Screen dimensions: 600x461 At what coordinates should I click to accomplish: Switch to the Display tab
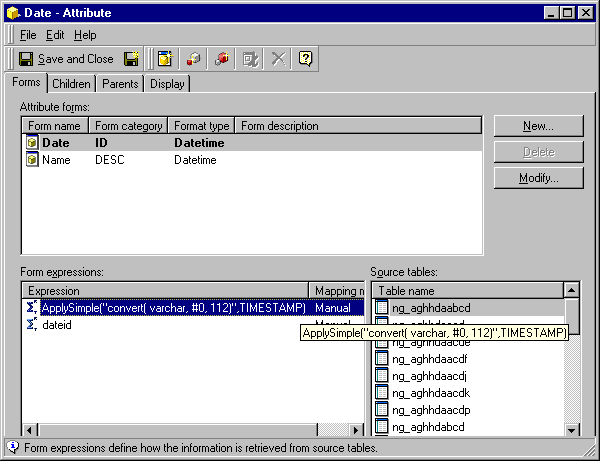tap(167, 84)
